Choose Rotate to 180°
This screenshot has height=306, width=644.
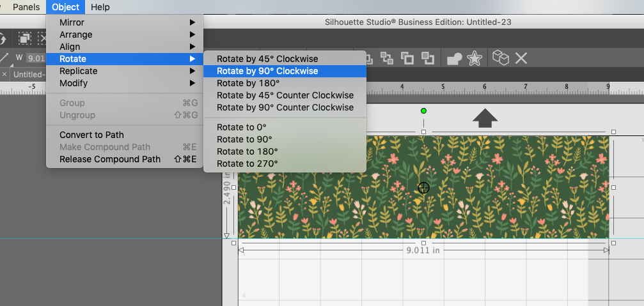[x=285, y=151]
